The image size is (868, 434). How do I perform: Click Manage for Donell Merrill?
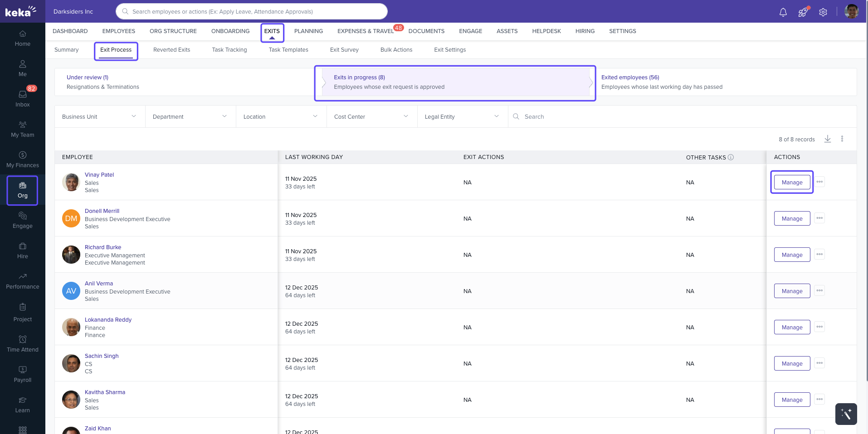pyautogui.click(x=791, y=219)
